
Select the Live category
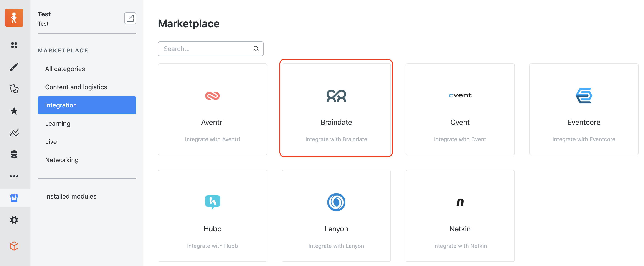tap(51, 141)
